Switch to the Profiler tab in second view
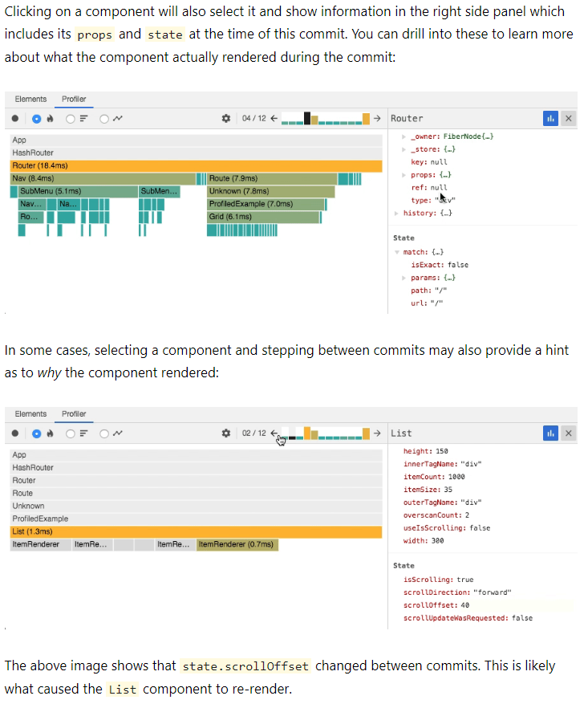 coord(73,413)
